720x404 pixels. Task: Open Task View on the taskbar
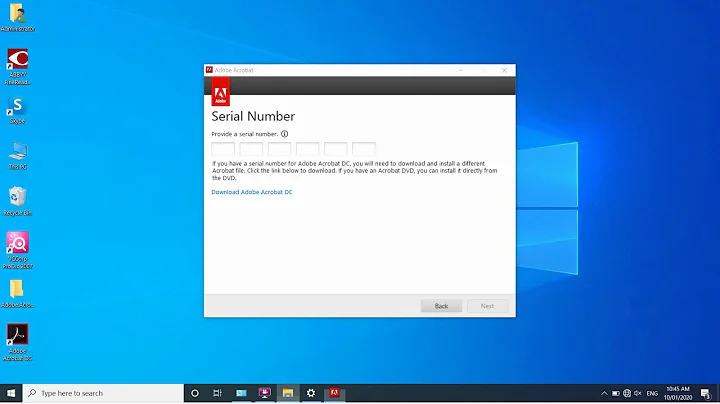[218, 393]
